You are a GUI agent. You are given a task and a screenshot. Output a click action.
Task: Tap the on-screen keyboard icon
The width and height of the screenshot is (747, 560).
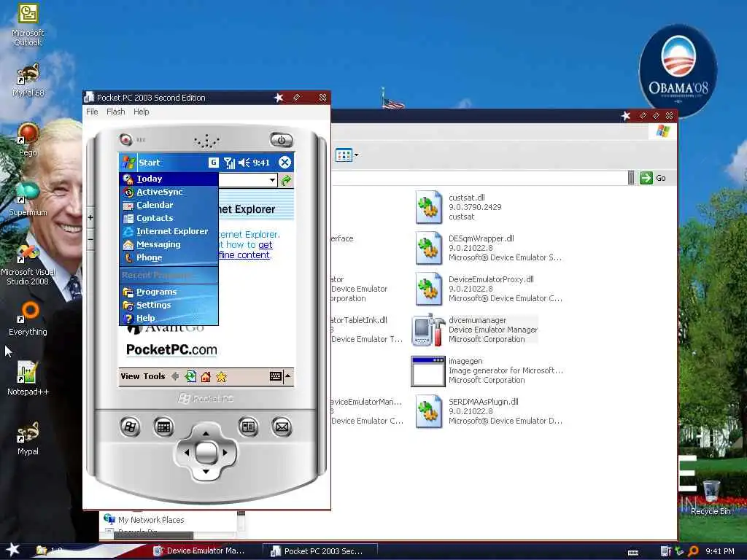[275, 376]
